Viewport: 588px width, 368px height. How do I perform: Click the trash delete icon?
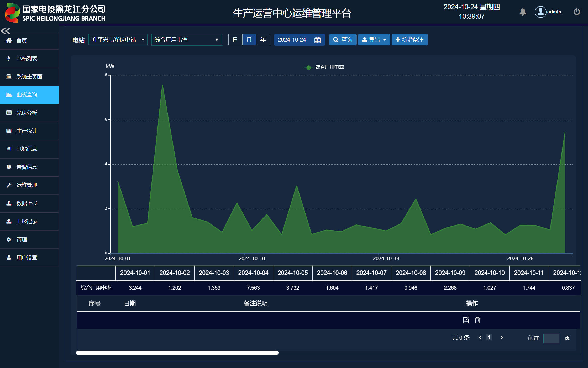(x=477, y=320)
